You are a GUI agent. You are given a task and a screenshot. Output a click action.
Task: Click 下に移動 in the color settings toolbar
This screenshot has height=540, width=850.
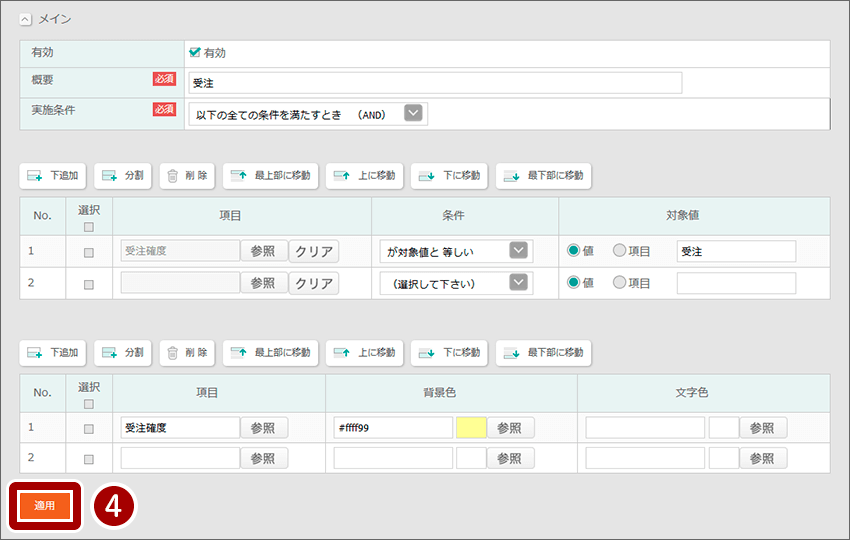[x=449, y=353]
